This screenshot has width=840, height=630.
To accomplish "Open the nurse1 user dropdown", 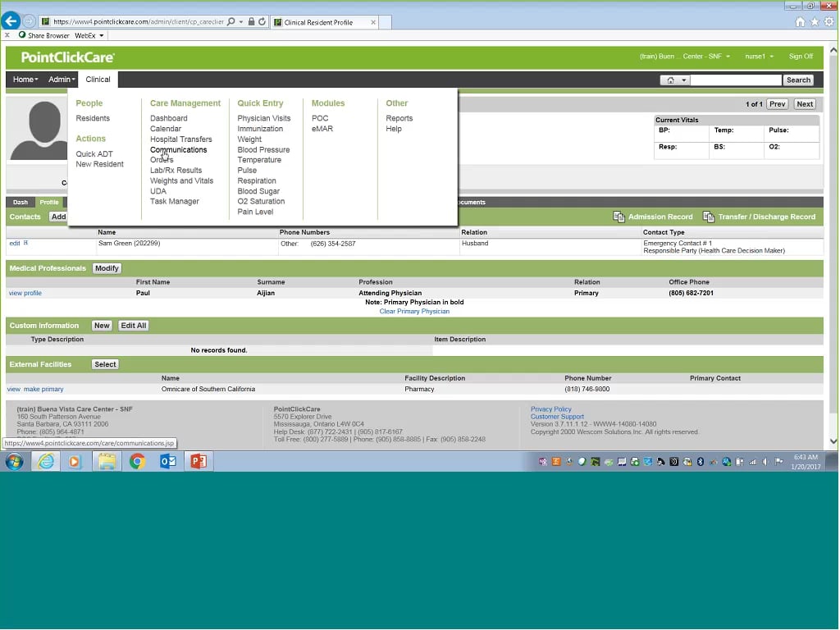I will click(758, 57).
